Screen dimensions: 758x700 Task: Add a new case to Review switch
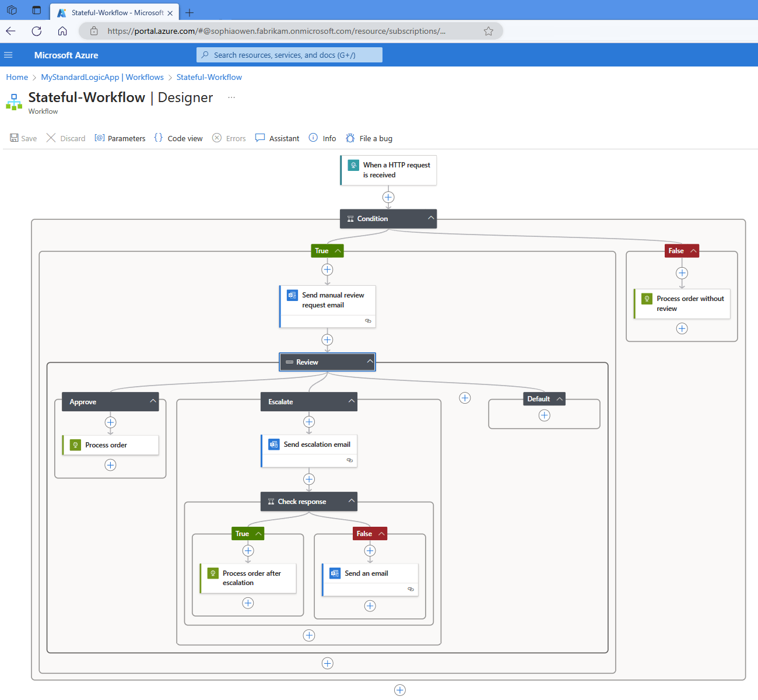pyautogui.click(x=465, y=398)
